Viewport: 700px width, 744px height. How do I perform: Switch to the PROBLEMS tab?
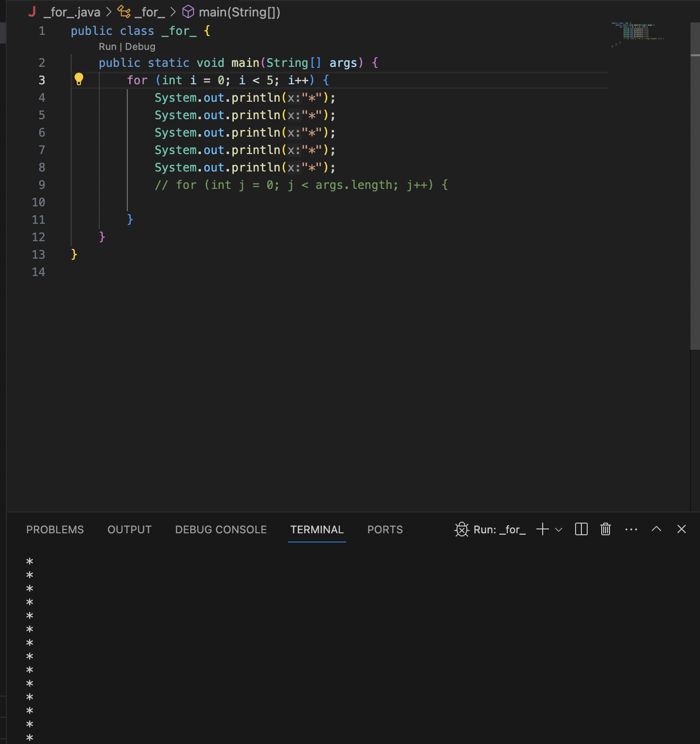coord(55,530)
